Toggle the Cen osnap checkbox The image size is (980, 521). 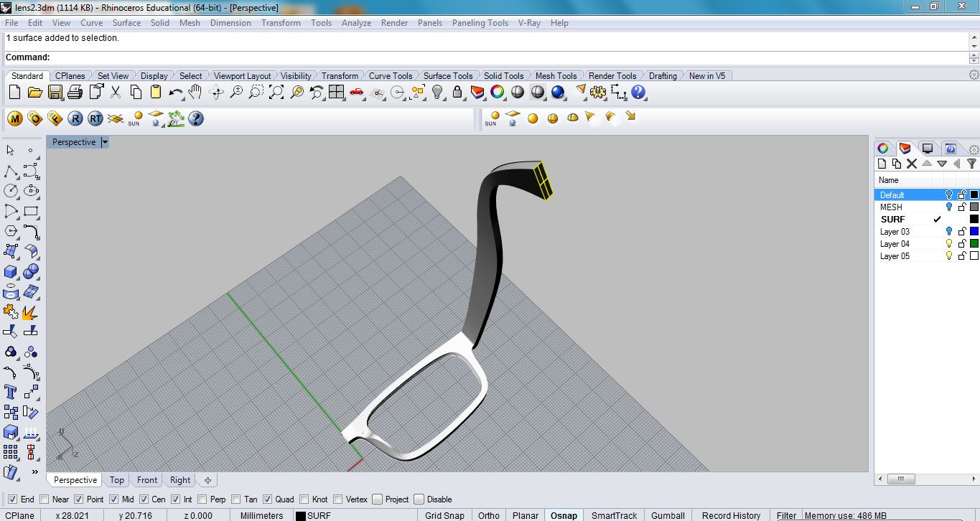[144, 499]
